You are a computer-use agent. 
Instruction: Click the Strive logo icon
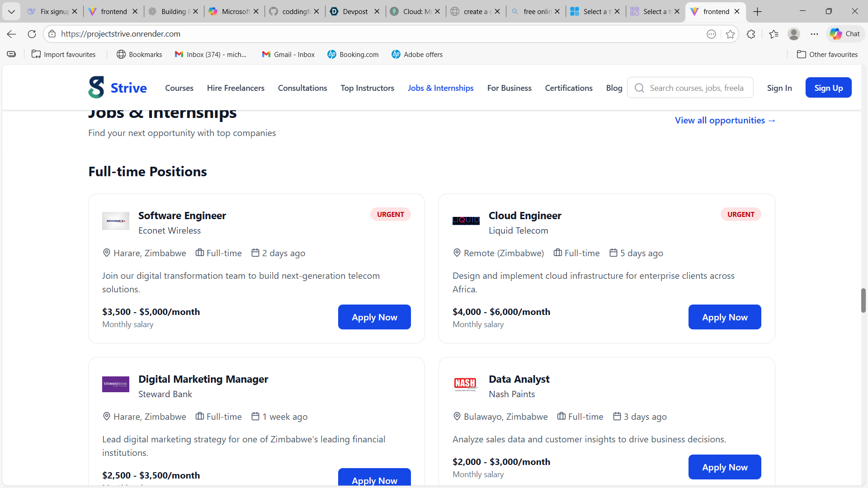[96, 88]
